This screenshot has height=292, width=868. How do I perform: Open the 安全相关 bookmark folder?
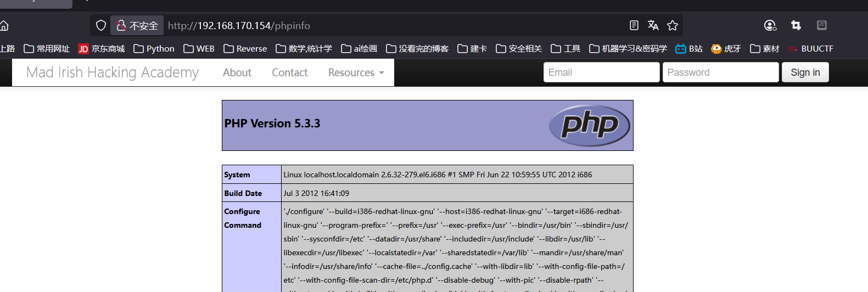click(519, 49)
